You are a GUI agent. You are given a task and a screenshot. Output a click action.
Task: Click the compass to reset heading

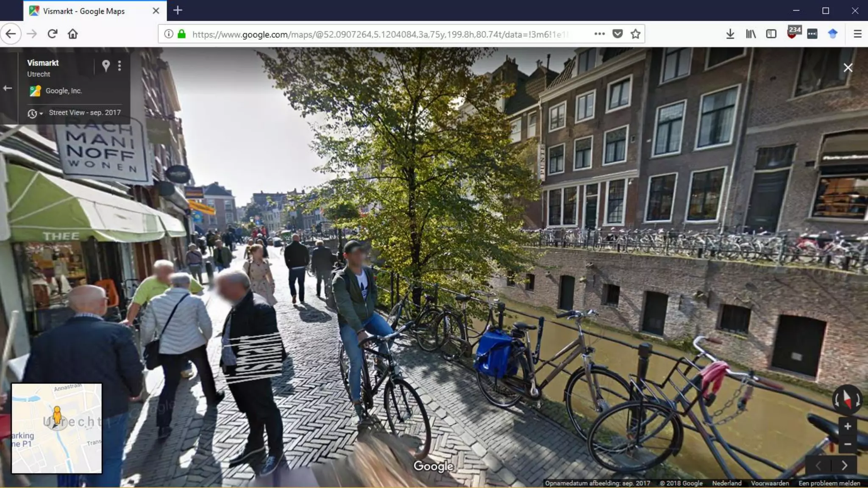[847, 399]
